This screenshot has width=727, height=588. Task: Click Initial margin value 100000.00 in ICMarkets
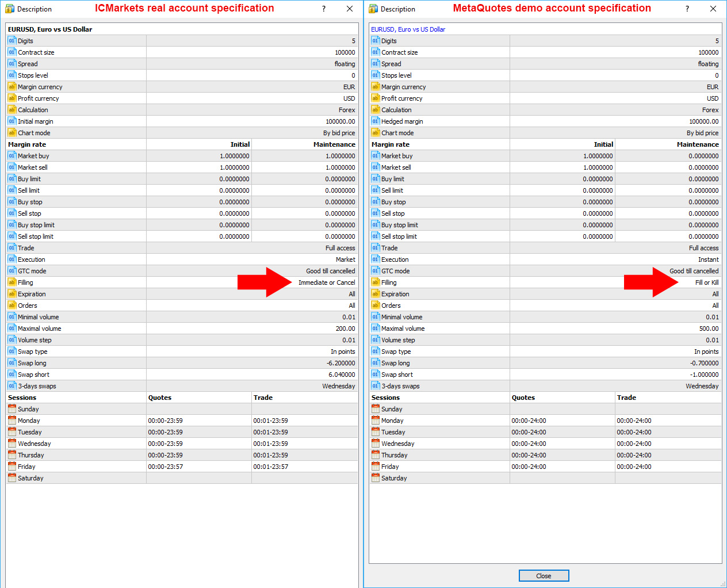tap(340, 121)
